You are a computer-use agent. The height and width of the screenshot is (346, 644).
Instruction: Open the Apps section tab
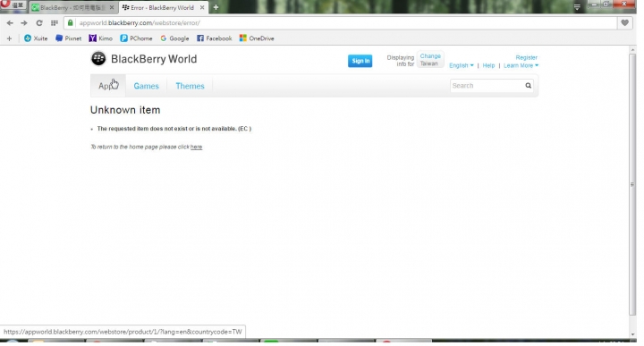coord(107,86)
